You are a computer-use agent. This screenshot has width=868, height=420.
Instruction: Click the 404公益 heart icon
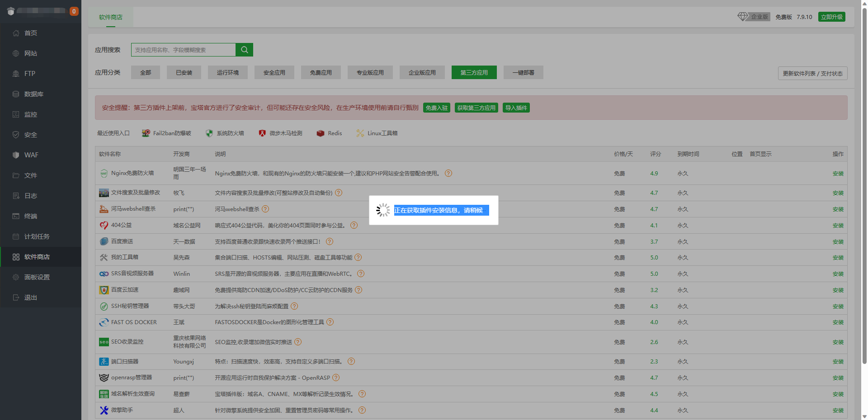click(x=104, y=225)
